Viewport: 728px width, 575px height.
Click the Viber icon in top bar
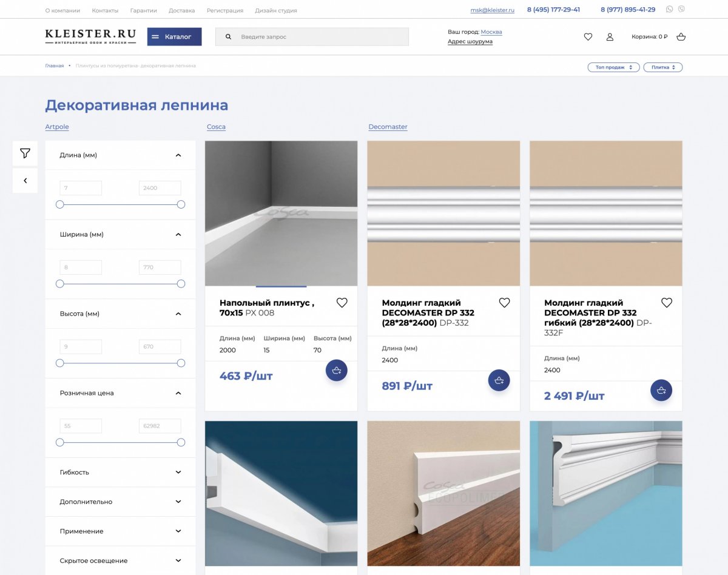(681, 9)
